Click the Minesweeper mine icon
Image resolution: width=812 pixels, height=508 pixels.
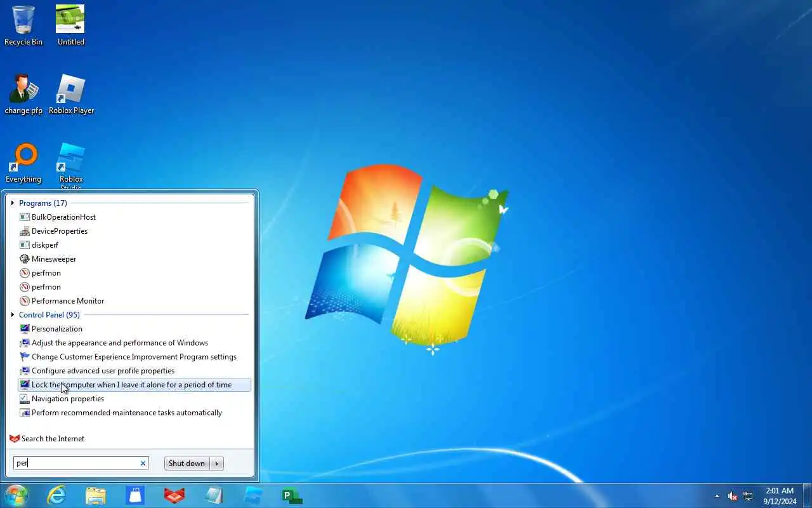click(x=25, y=259)
